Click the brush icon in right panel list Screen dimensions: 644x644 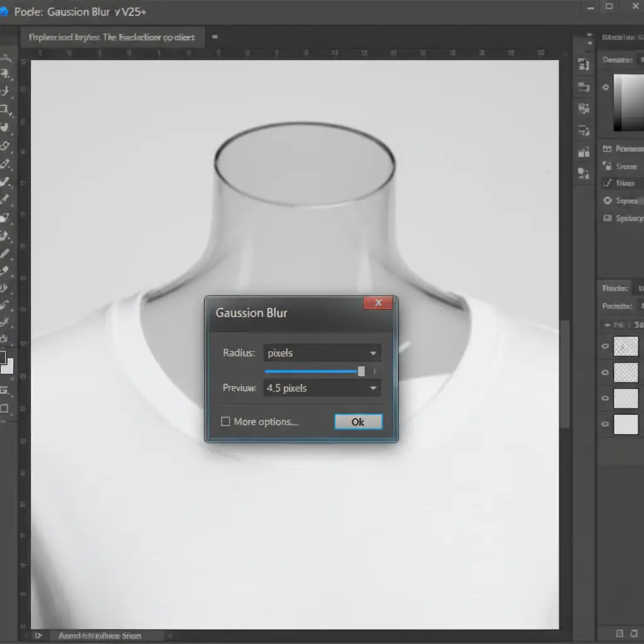coord(608,183)
